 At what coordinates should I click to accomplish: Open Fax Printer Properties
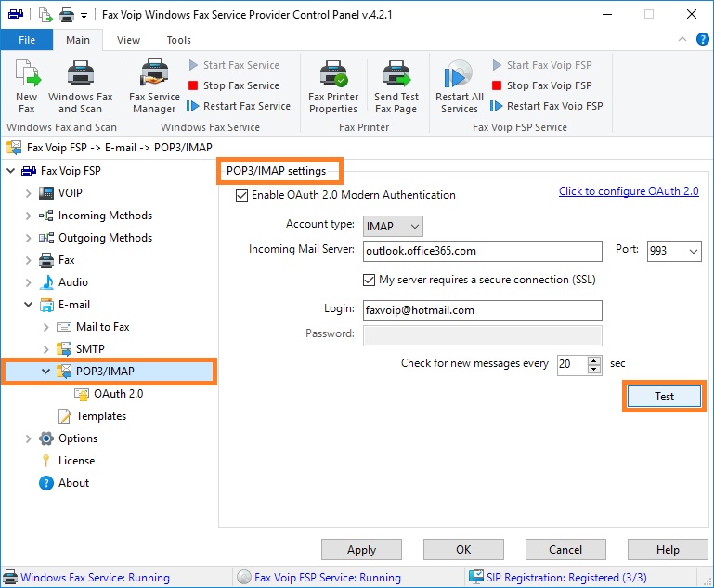333,86
